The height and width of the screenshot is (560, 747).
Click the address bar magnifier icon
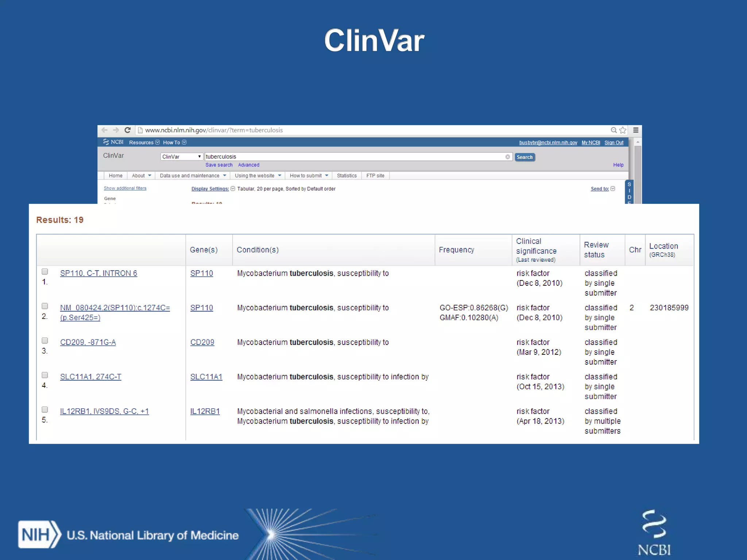point(614,130)
